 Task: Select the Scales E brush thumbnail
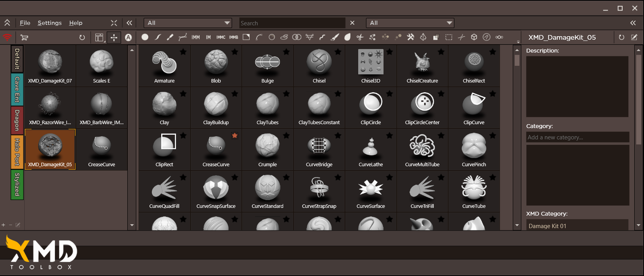pos(102,66)
